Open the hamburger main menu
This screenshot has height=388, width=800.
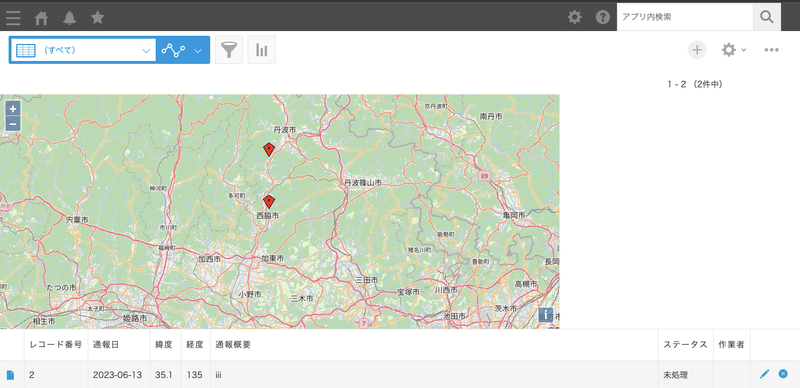click(13, 18)
